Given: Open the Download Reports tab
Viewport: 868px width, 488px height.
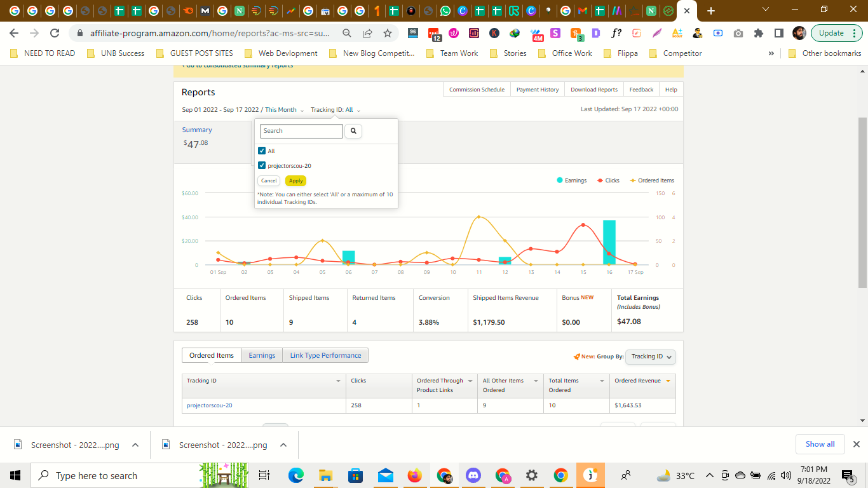Looking at the screenshot, I should (594, 90).
